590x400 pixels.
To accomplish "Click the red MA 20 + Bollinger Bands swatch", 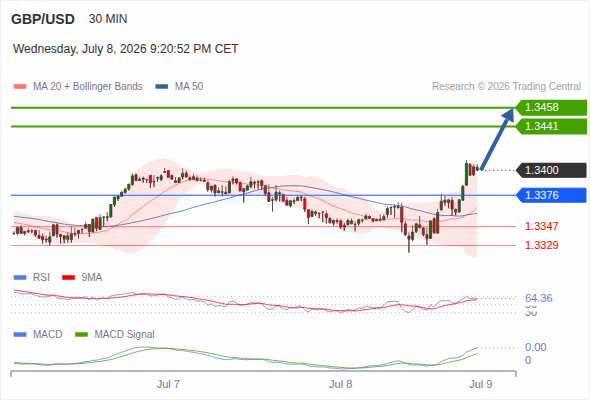I will pyautogui.click(x=20, y=87).
